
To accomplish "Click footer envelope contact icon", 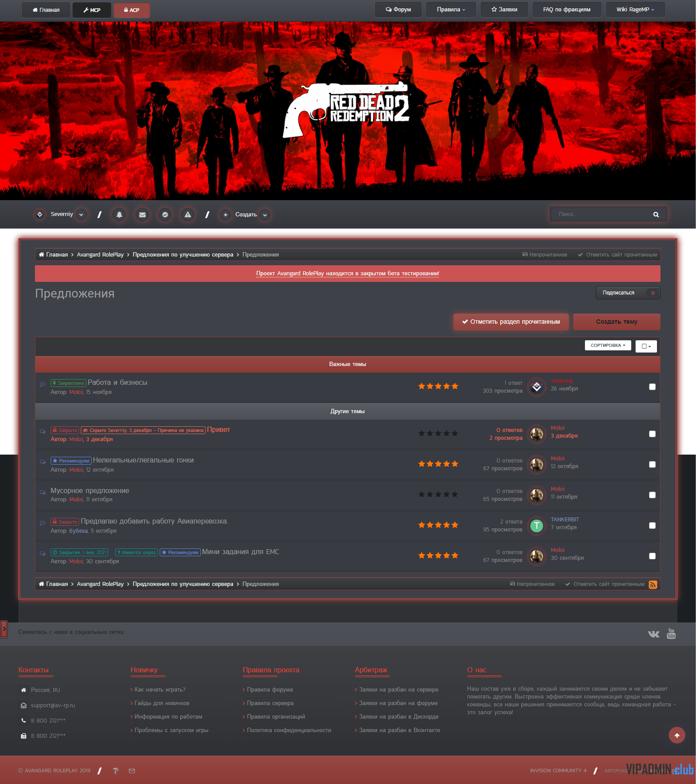I will pyautogui.click(x=132, y=771).
